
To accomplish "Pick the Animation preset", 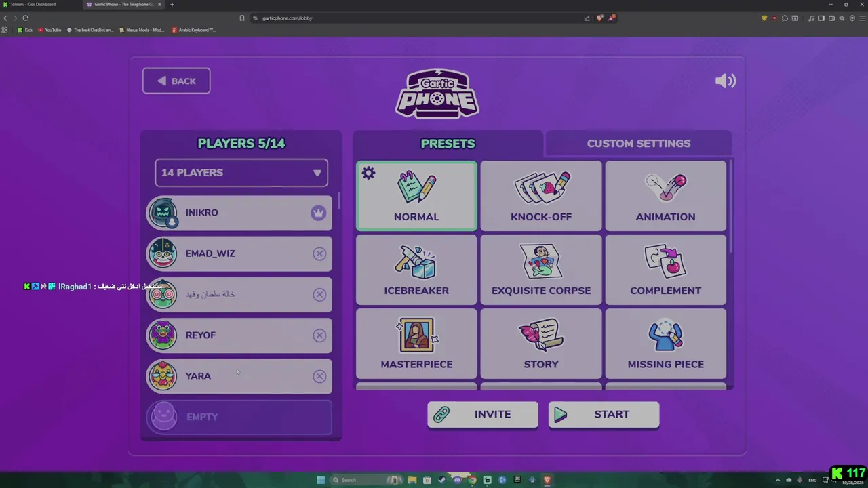I will pyautogui.click(x=665, y=196).
